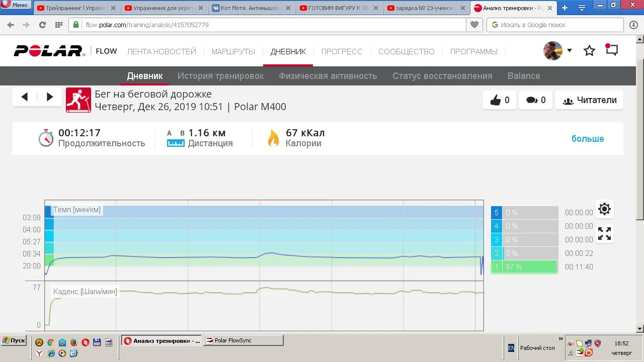Viewport: 644px width, 362px height.
Task: Click the Читатели button
Action: (x=589, y=100)
